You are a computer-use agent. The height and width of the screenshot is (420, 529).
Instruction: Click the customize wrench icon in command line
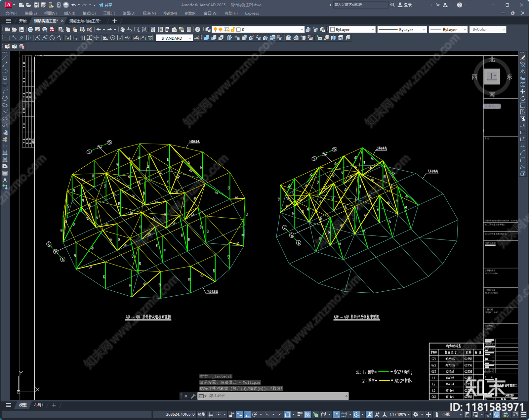(x=193, y=396)
